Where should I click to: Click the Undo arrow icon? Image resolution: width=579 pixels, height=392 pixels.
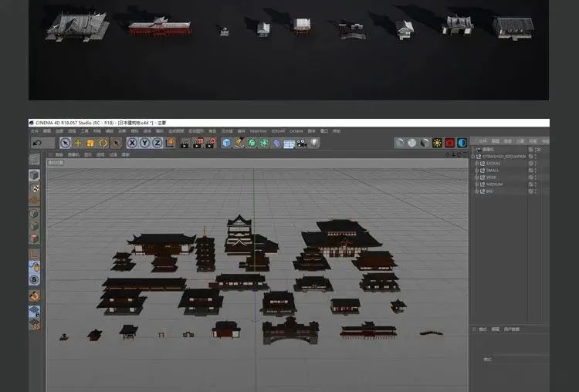pyautogui.click(x=37, y=143)
